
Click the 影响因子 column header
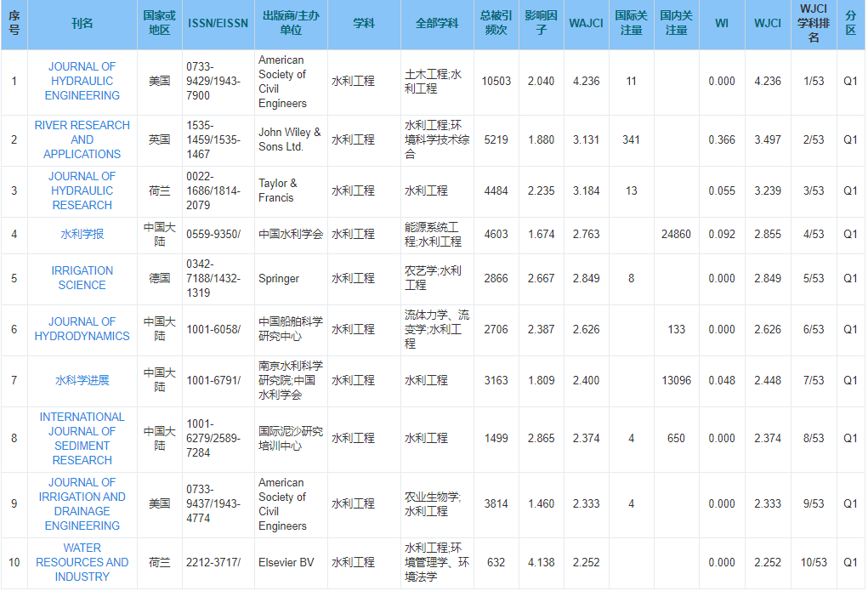542,23
